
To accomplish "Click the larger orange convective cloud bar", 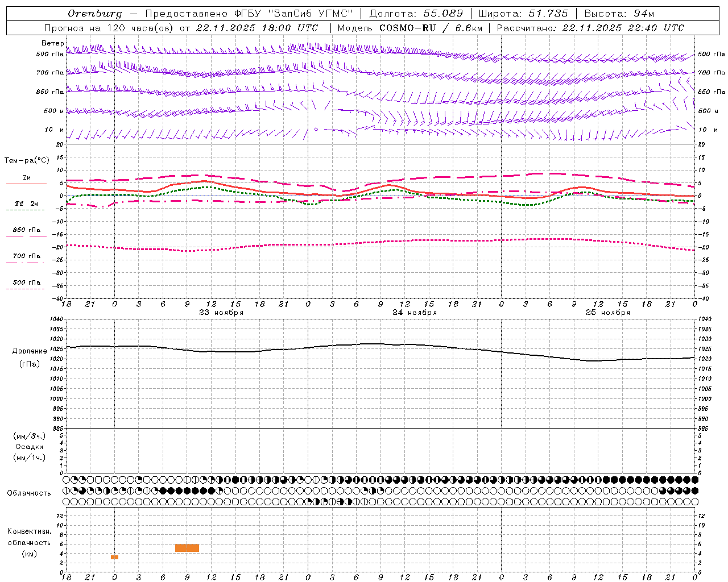I will tap(187, 548).
